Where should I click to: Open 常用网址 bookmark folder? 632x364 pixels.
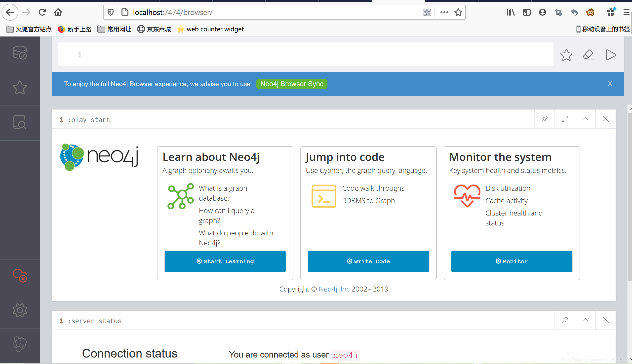click(114, 29)
